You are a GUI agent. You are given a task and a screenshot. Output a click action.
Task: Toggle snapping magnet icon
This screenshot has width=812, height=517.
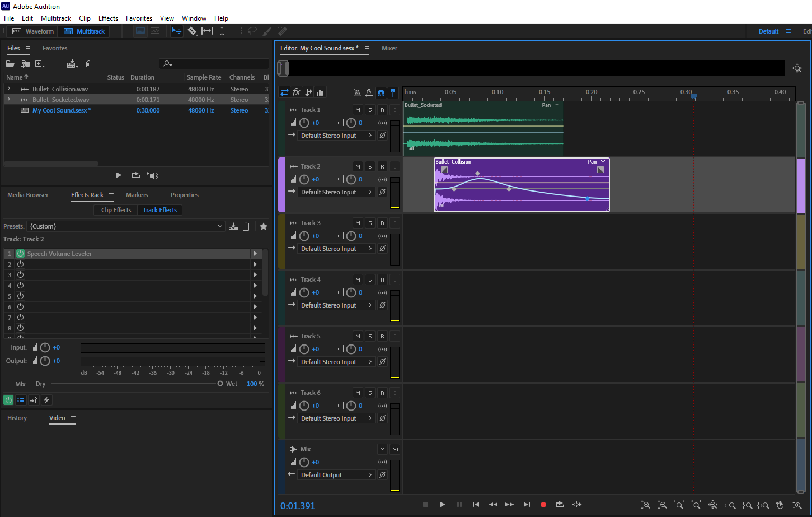pyautogui.click(x=381, y=92)
